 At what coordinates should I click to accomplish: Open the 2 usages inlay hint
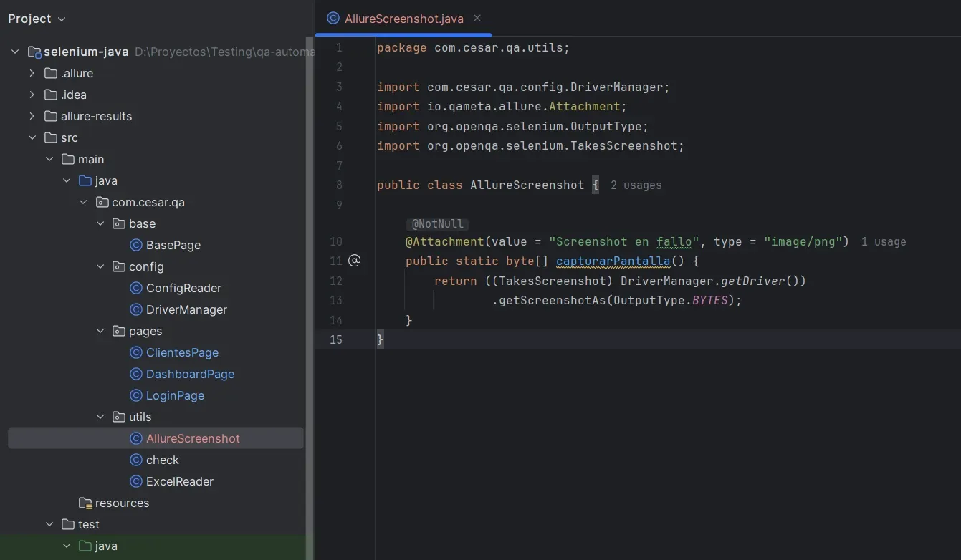click(x=636, y=185)
